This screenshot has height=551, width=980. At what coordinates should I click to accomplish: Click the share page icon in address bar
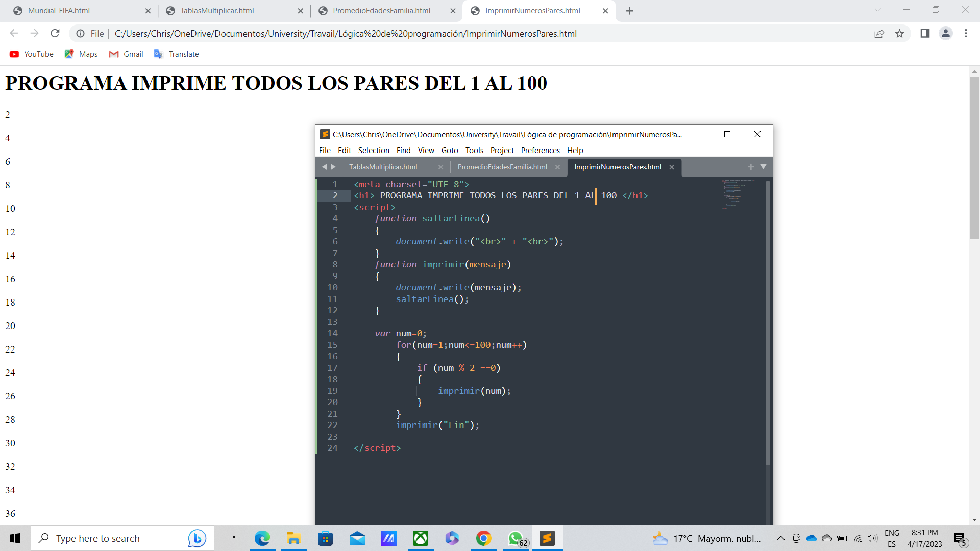879,34
